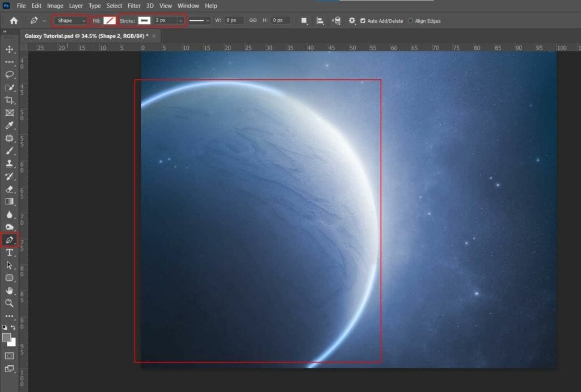This screenshot has height=392, width=581.
Task: Select the Clone Stamp tool
Action: point(9,163)
